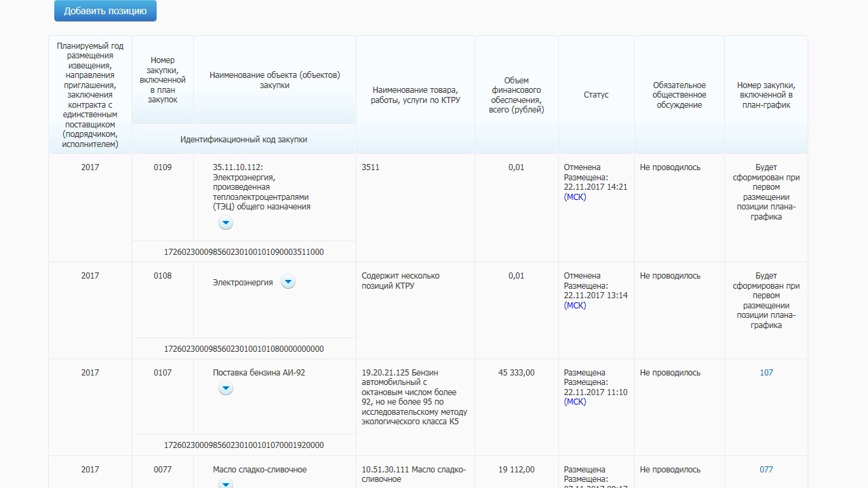Image resolution: width=868 pixels, height=488 pixels.
Task: Click the «Статус» column header
Action: pos(596,95)
